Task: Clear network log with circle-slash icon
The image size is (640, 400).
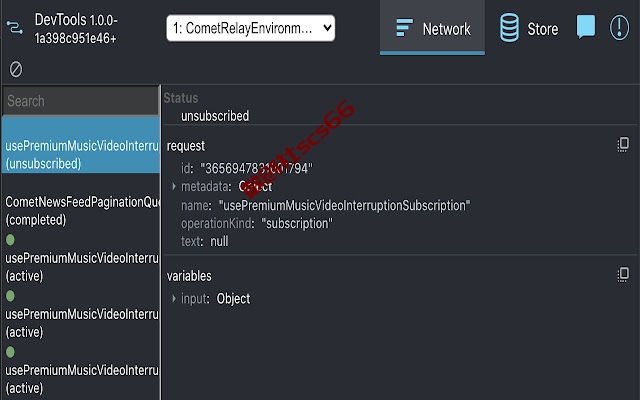Action: [16, 69]
